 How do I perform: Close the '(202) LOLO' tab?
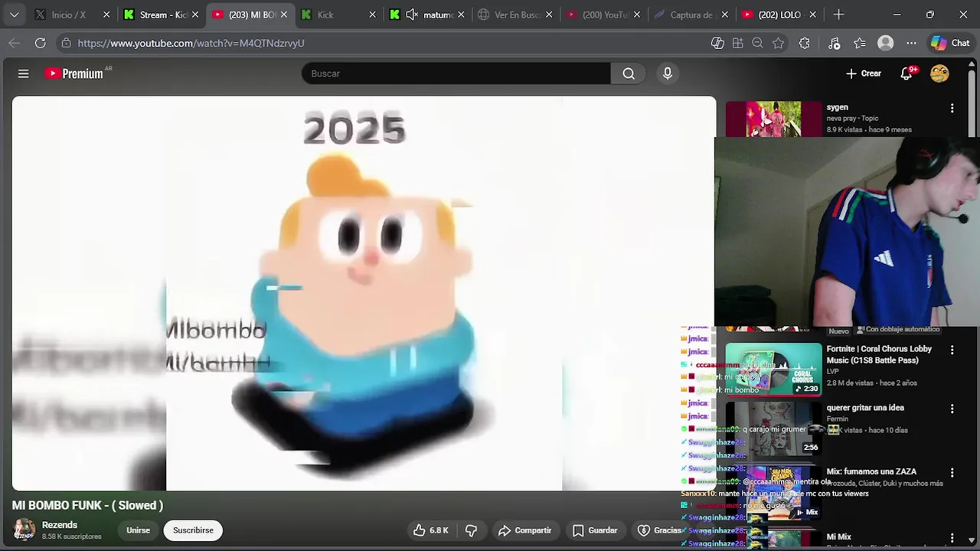(x=812, y=15)
